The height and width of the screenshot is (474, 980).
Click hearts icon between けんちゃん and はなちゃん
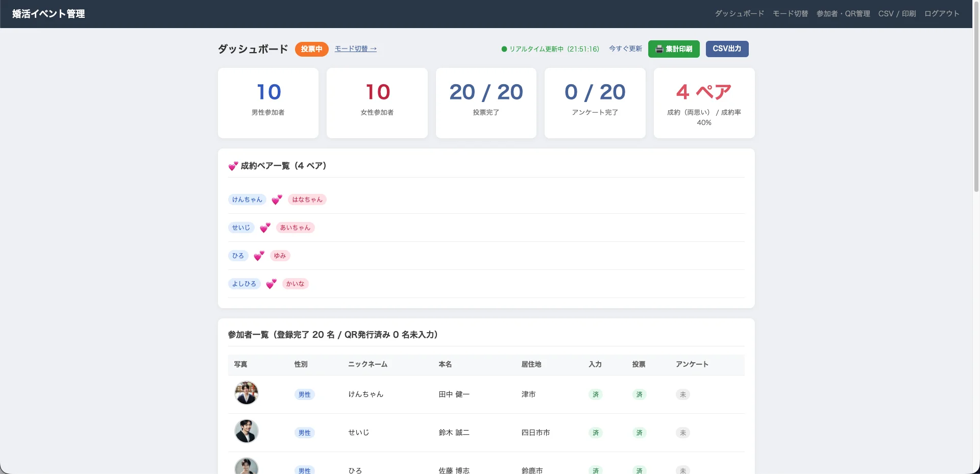(x=277, y=199)
